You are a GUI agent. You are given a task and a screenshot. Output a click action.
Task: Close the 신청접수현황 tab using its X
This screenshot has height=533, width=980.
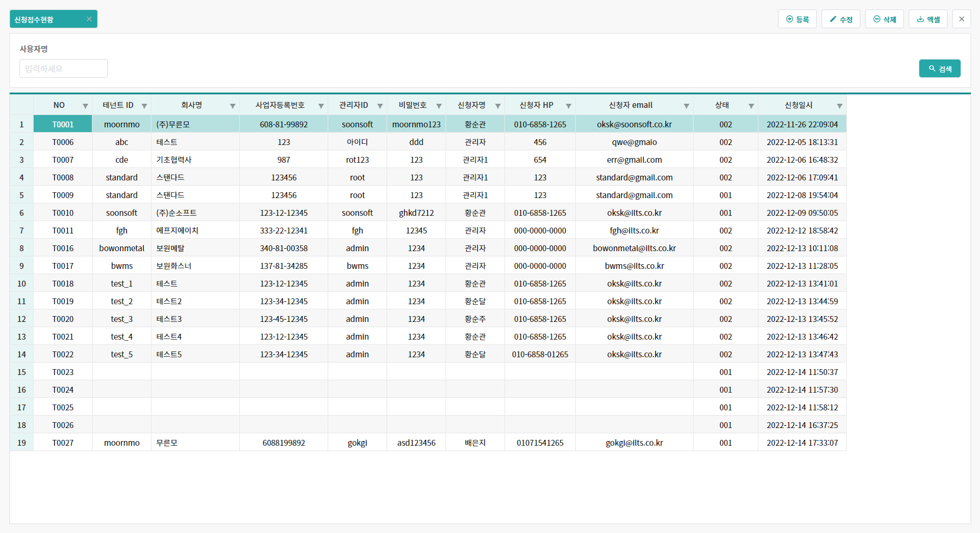[89, 19]
